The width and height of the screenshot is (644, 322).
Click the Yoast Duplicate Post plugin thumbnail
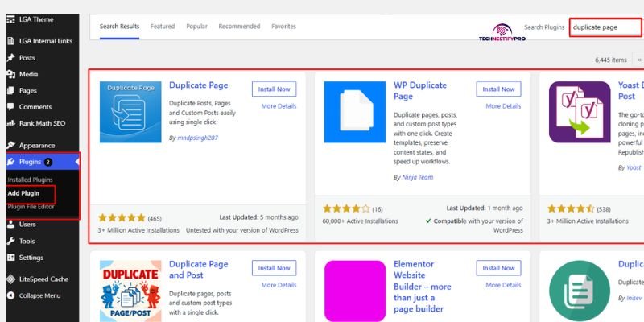coord(580,112)
